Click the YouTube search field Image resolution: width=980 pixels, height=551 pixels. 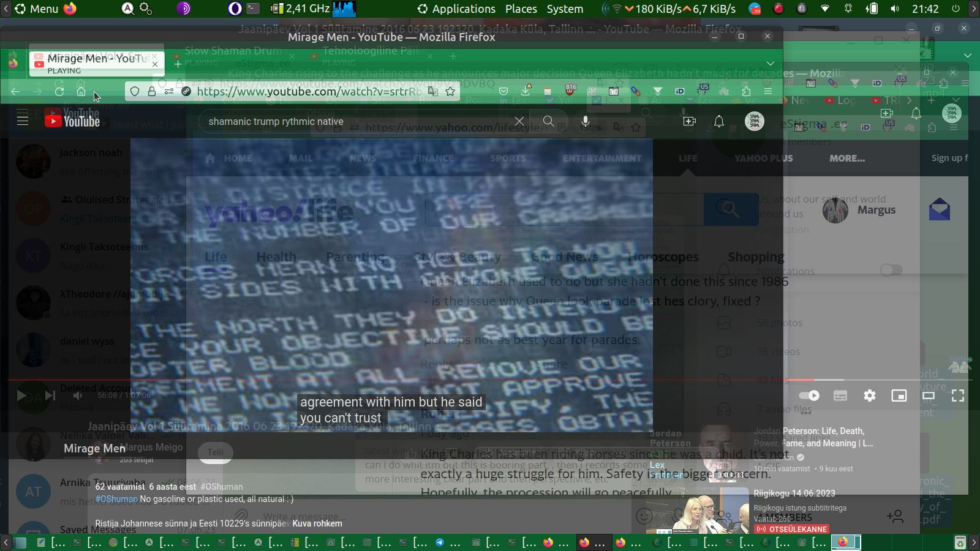point(359,121)
